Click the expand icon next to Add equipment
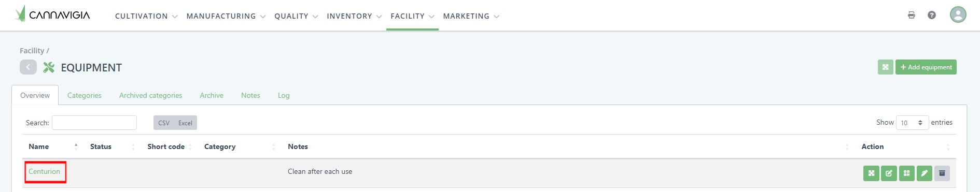 [x=885, y=67]
